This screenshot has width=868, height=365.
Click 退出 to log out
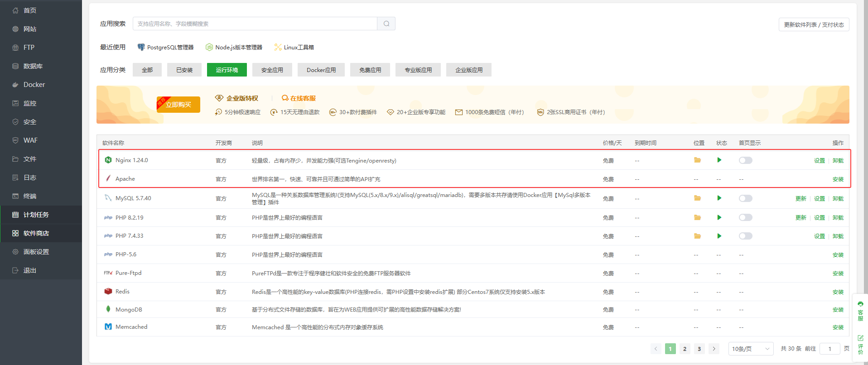(x=41, y=270)
